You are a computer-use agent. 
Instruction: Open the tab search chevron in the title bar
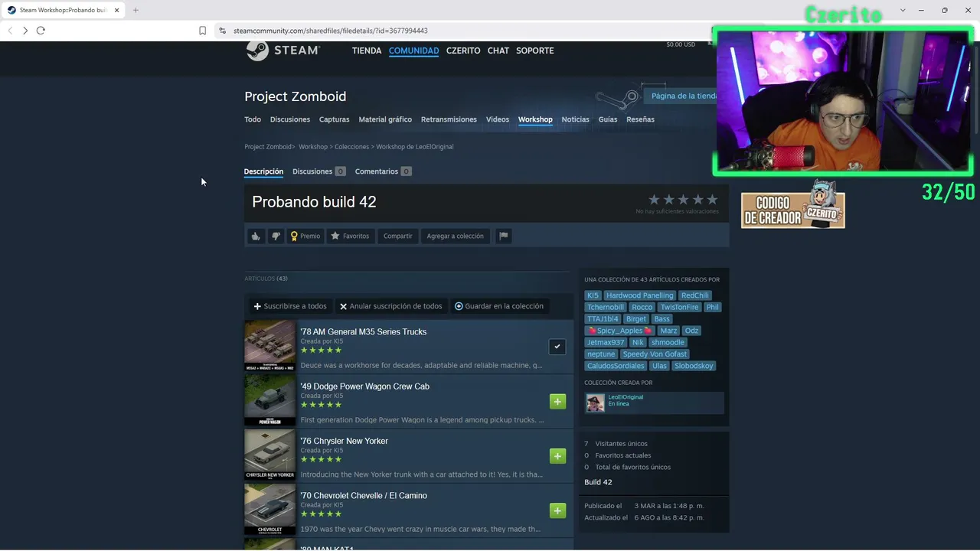click(x=903, y=10)
